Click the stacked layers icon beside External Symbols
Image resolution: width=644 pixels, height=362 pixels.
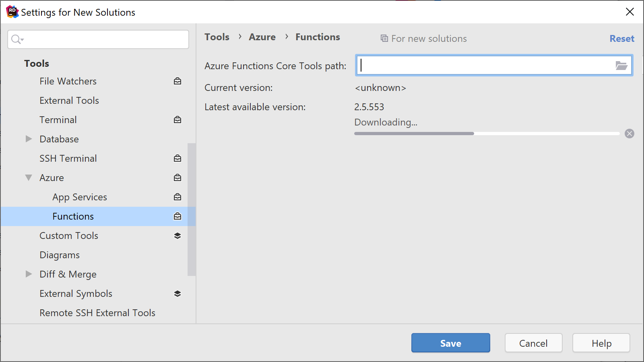pyautogui.click(x=178, y=294)
